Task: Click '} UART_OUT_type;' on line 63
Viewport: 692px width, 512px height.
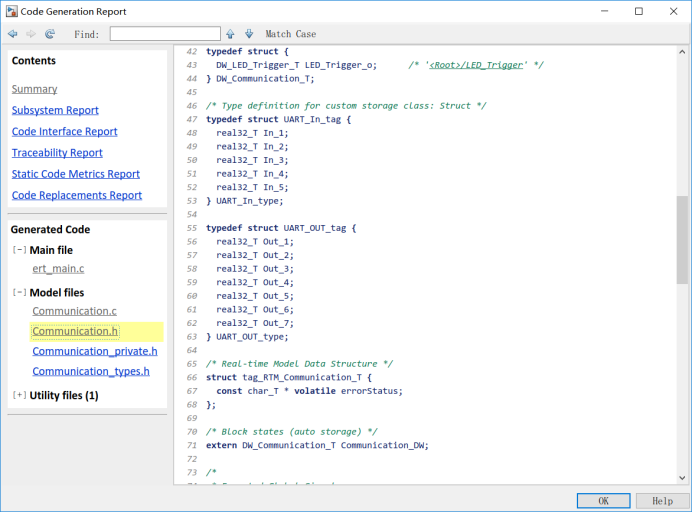Action: (247, 337)
